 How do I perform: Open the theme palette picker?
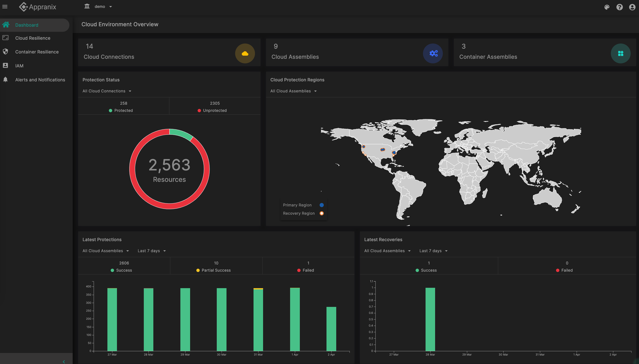607,7
